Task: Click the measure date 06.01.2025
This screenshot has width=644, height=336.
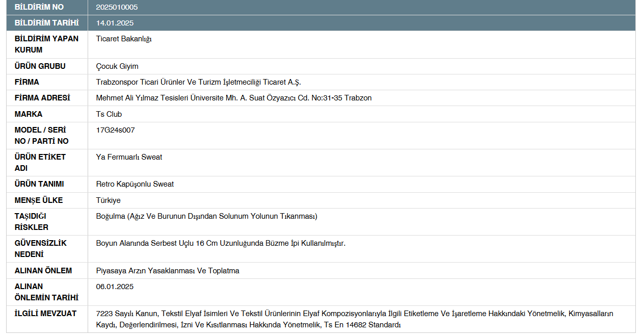Action: point(115,287)
